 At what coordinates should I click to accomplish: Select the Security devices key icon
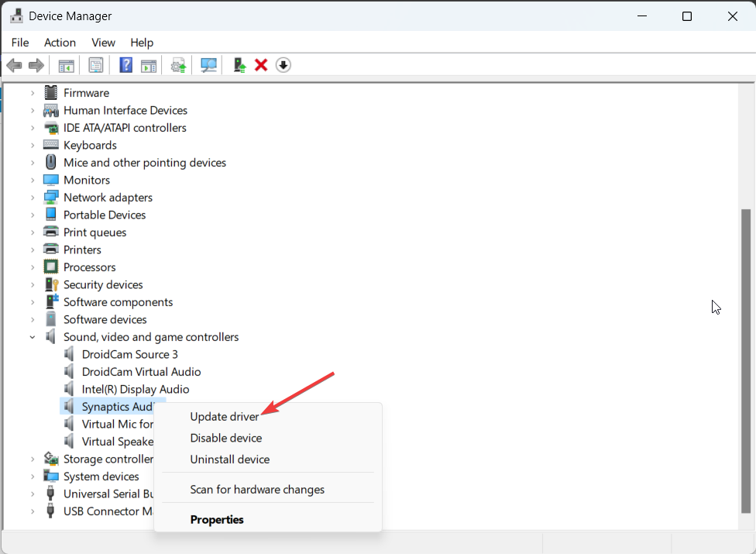(51, 284)
